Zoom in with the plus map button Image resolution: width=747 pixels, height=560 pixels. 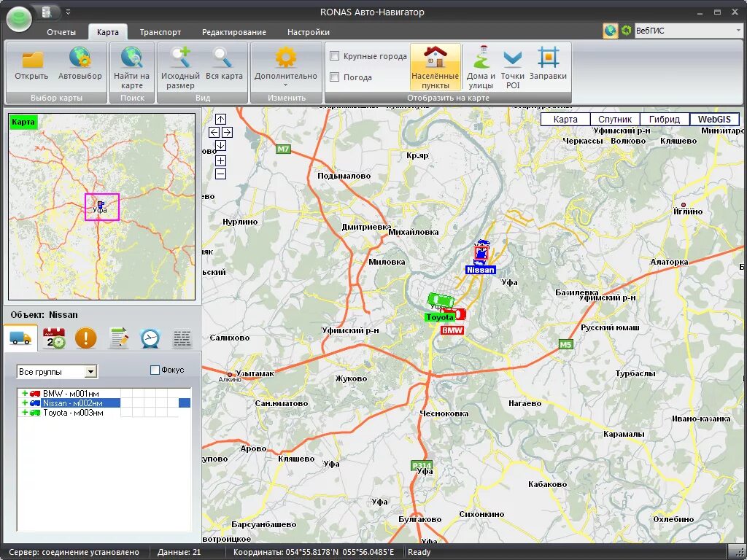click(x=220, y=161)
